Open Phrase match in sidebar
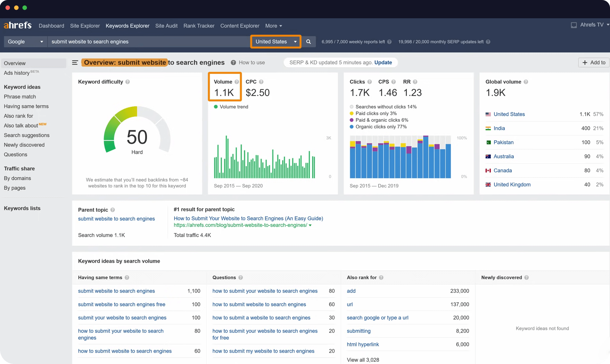 point(20,96)
